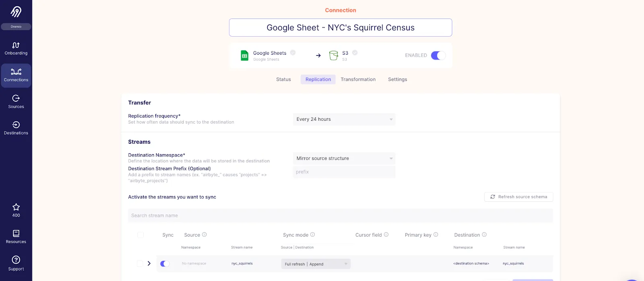Check the nyc_squirrels row checkbox

pyautogui.click(x=140, y=264)
